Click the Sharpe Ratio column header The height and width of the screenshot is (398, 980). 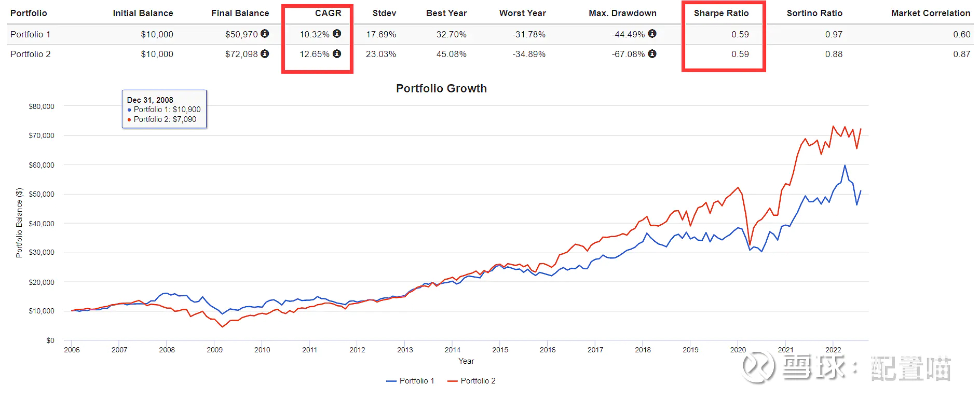721,13
